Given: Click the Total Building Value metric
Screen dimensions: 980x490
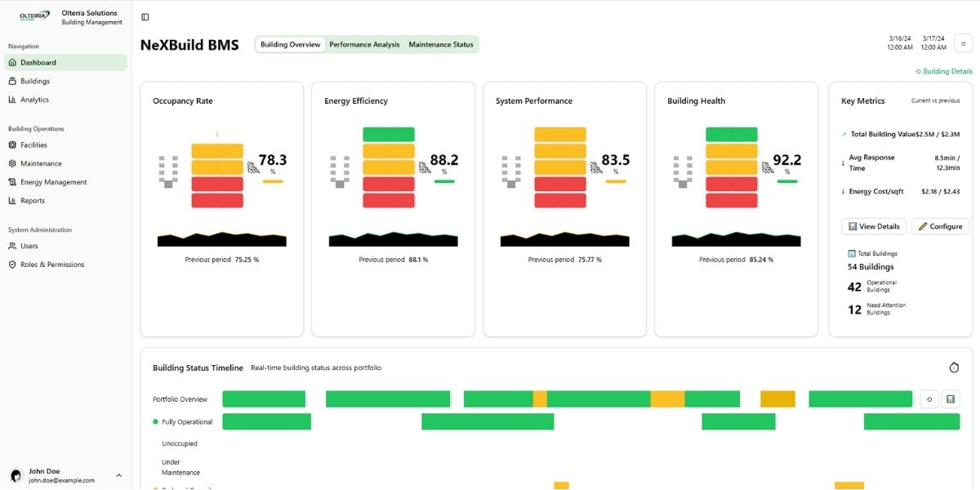Looking at the screenshot, I should click(900, 134).
